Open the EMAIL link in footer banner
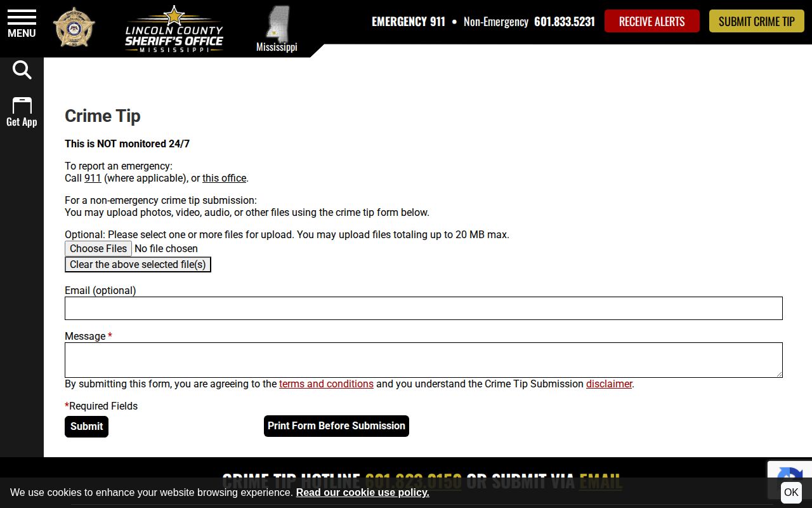Image resolution: width=812 pixels, height=508 pixels. tap(601, 481)
